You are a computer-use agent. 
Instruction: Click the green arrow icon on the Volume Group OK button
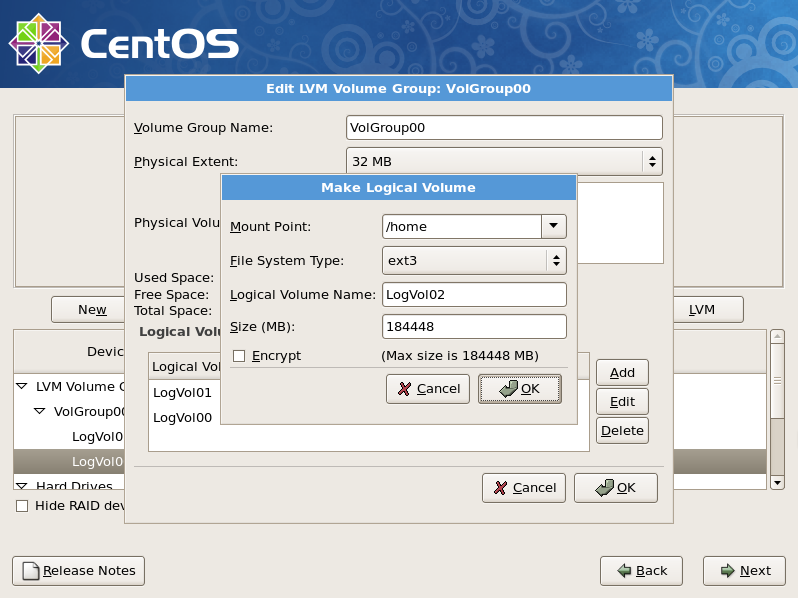click(x=605, y=488)
